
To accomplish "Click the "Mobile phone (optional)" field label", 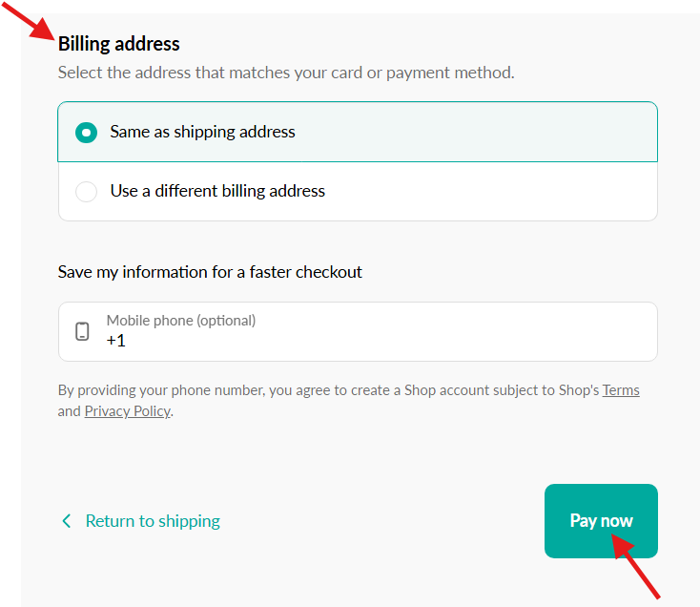I will pyautogui.click(x=181, y=321).
